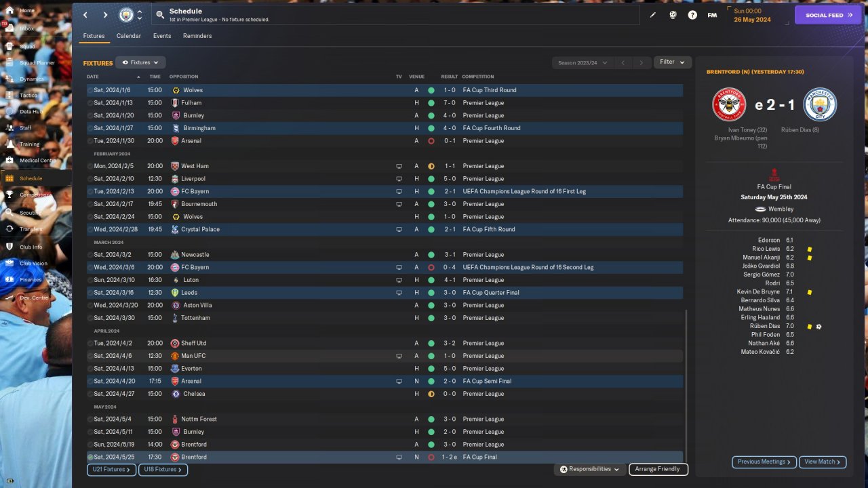Click the goal ball icon beside Rúben Dias
Image resolution: width=868 pixels, height=488 pixels.
819,327
